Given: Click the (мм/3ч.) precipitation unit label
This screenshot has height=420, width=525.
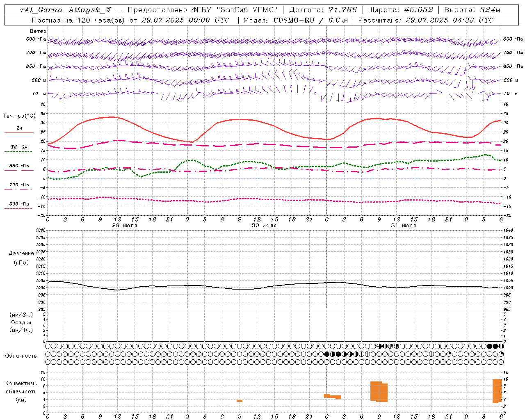Looking at the screenshot, I should [21, 315].
